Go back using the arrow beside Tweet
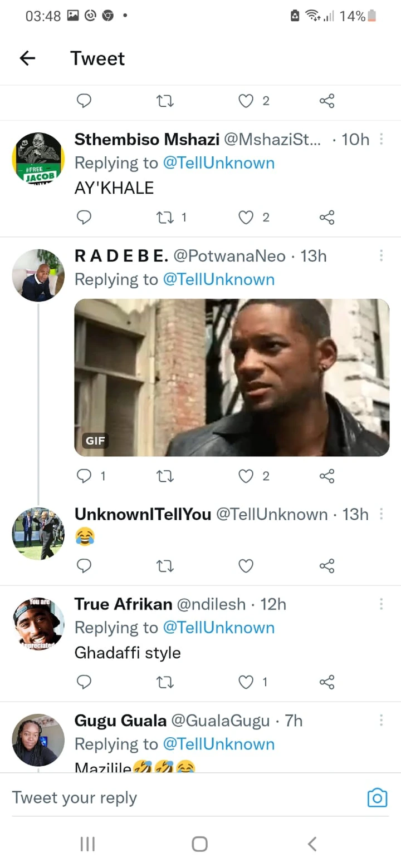The width and height of the screenshot is (401, 868). point(27,58)
